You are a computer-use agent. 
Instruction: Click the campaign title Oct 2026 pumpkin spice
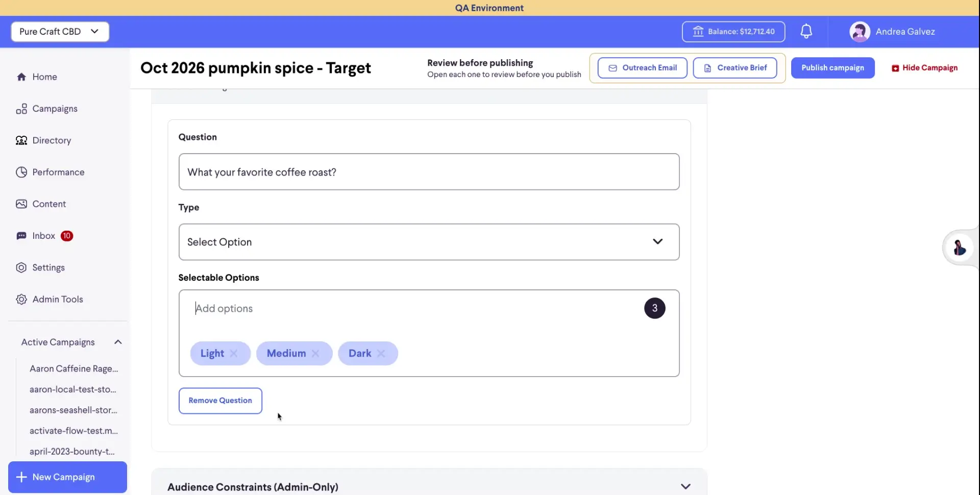point(256,68)
